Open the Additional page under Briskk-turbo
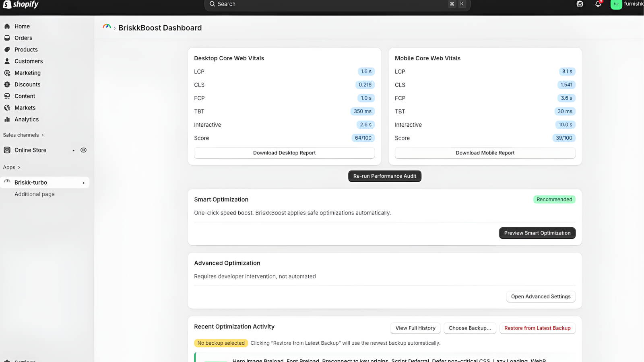 point(34,194)
